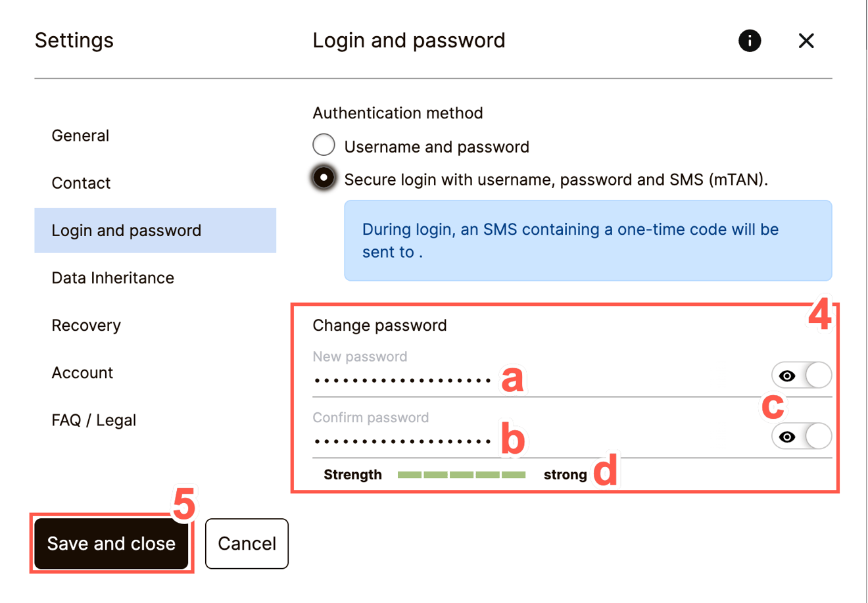Save and close the settings
The width and height of the screenshot is (868, 603).
(111, 543)
